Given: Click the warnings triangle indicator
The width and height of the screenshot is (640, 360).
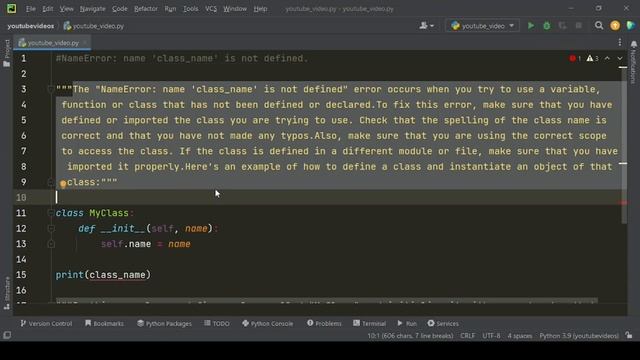Looking at the screenshot, I should point(592,58).
